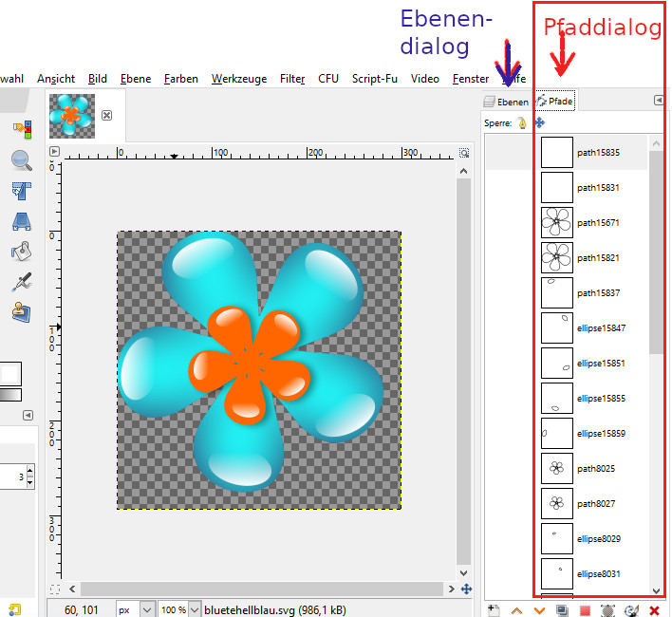Select the Zoom magnifier tool

point(22,160)
